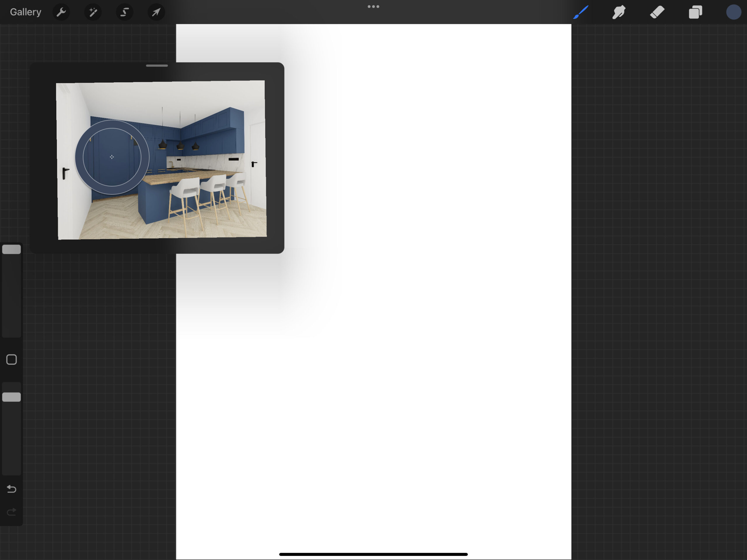Tap the reference window grab handle
The image size is (747, 560).
click(157, 66)
